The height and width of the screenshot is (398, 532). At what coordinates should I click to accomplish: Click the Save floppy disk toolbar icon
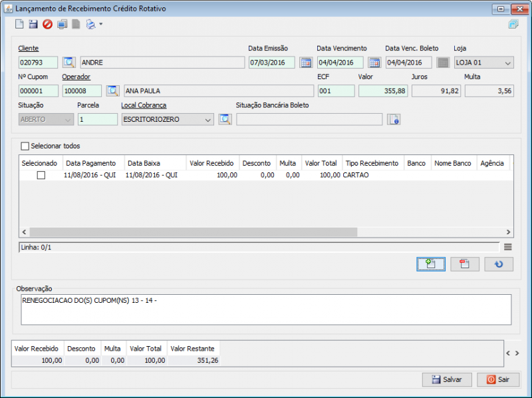click(x=33, y=24)
